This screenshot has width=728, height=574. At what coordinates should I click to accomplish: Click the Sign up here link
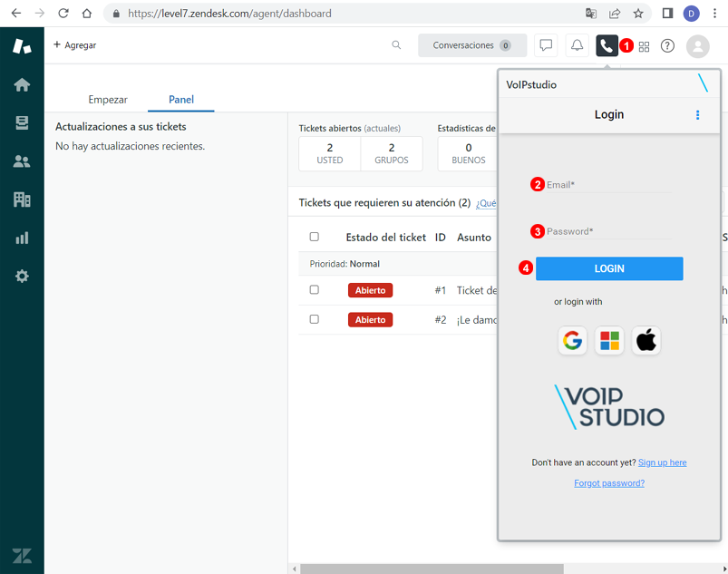point(662,462)
